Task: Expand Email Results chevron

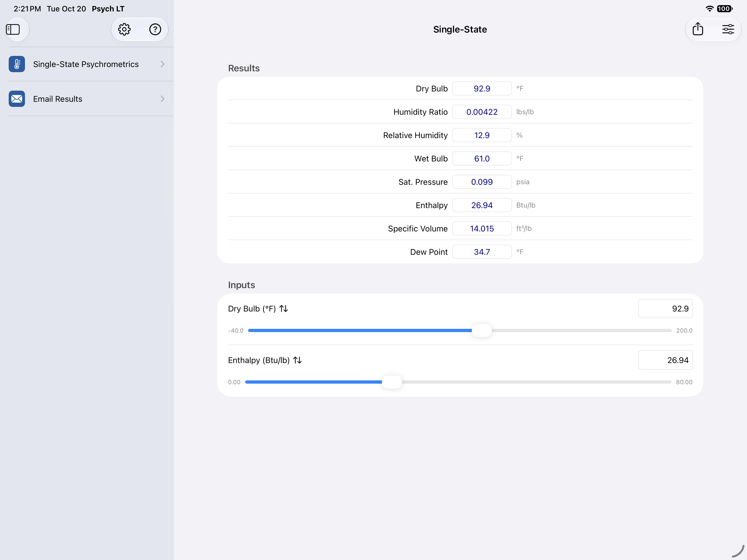Action: tap(162, 99)
